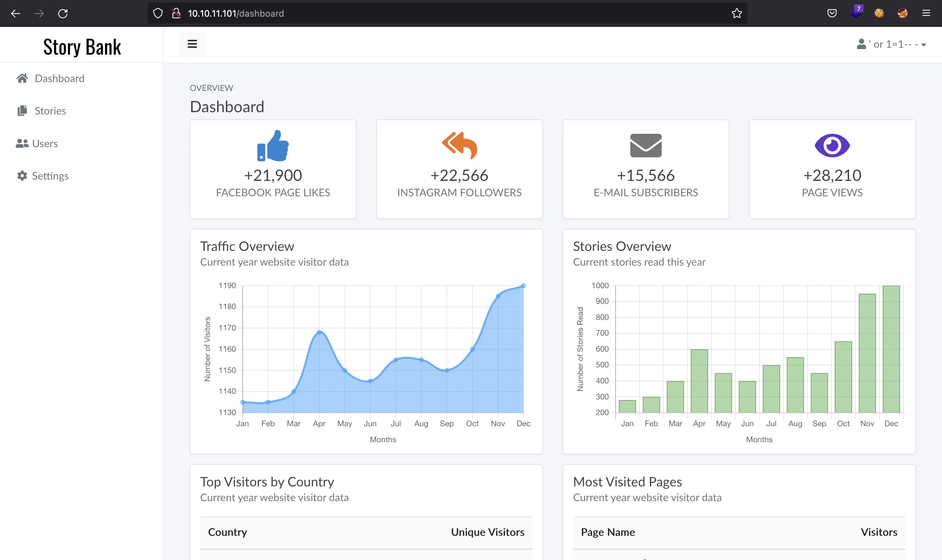Reload the dashboard page

click(63, 14)
